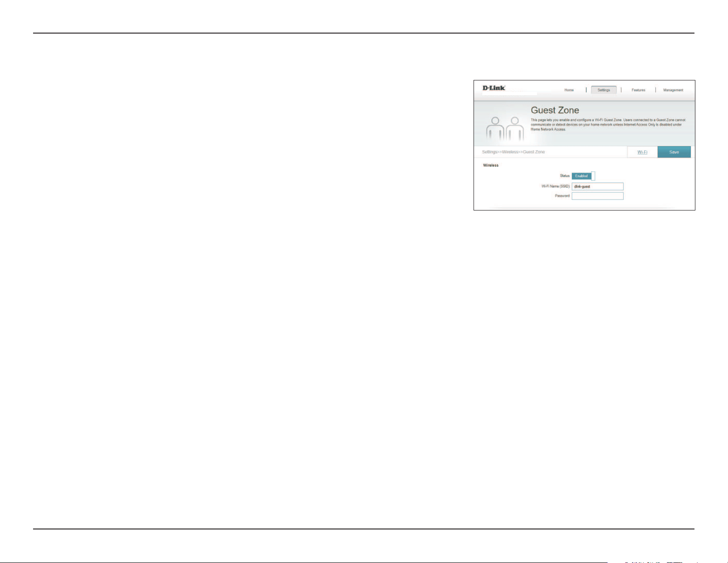The height and width of the screenshot is (563, 728).
Task: Click the Wireless section label
Action: pos(491,165)
